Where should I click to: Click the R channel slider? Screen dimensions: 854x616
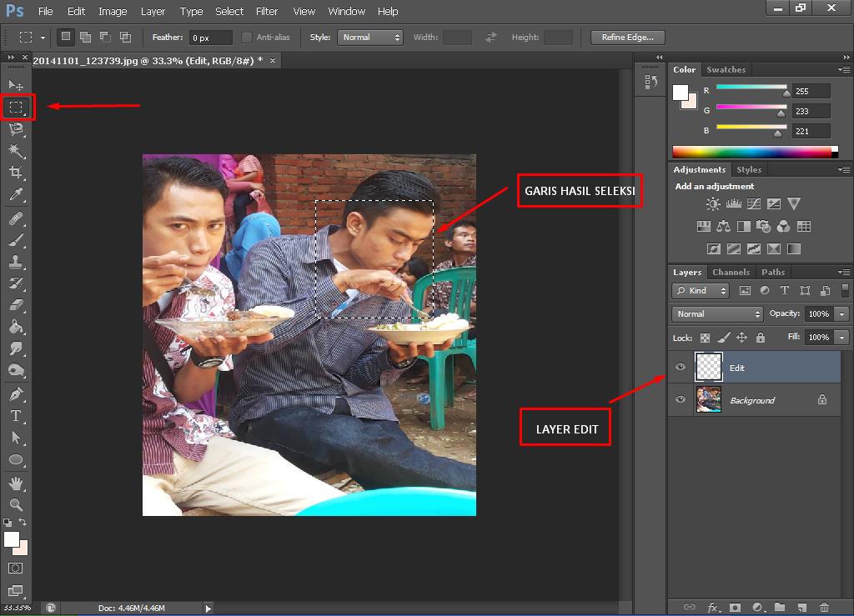point(751,87)
